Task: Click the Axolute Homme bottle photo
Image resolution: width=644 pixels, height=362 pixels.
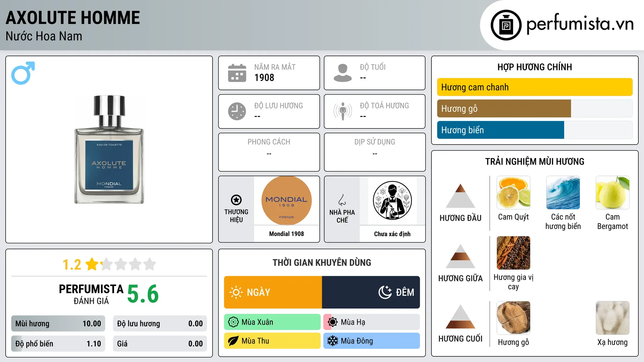Action: coord(109,150)
